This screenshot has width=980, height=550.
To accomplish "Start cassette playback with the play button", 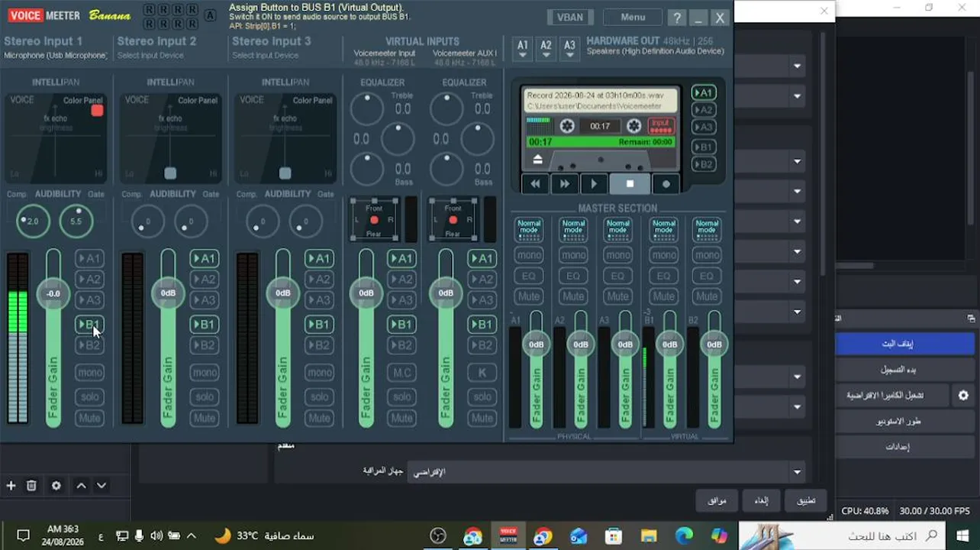I will [594, 184].
